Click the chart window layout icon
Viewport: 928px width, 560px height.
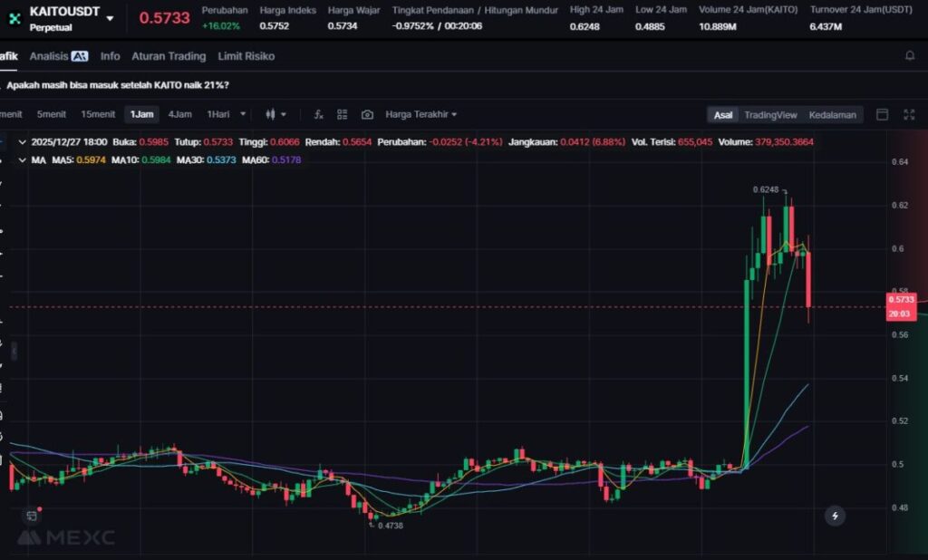pyautogui.click(x=882, y=114)
